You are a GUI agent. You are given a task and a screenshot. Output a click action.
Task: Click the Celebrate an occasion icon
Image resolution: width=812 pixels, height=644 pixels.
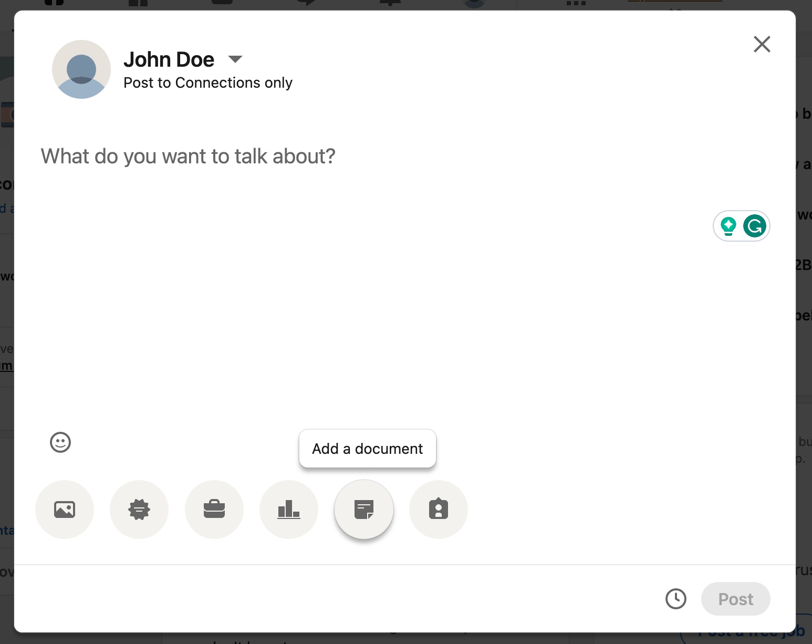click(139, 509)
